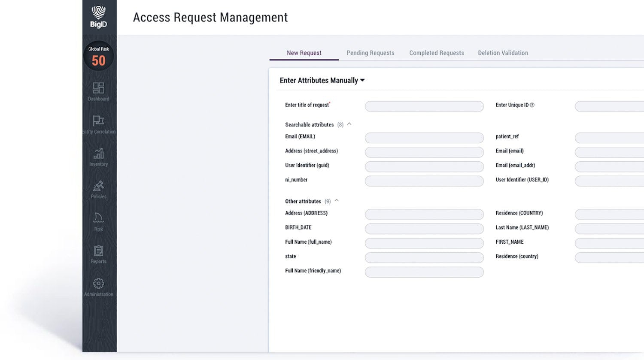This screenshot has width=644, height=360.
Task: Click the BigID logo icon
Action: point(98,13)
